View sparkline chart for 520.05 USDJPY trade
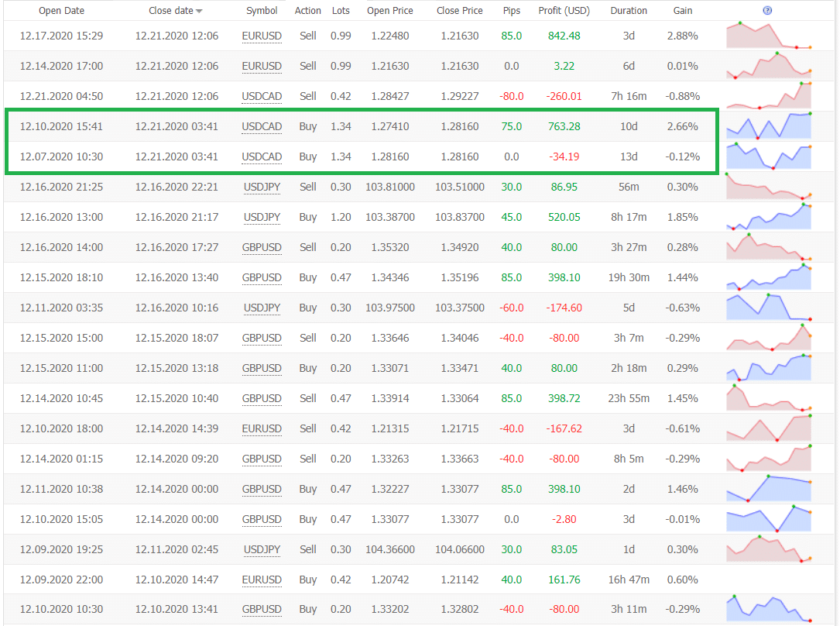The width and height of the screenshot is (840, 626). pyautogui.click(x=769, y=216)
